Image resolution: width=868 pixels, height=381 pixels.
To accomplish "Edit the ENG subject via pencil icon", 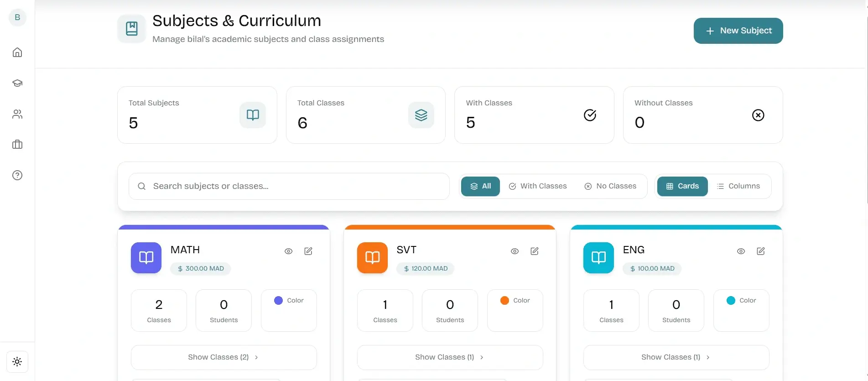I will click(761, 251).
